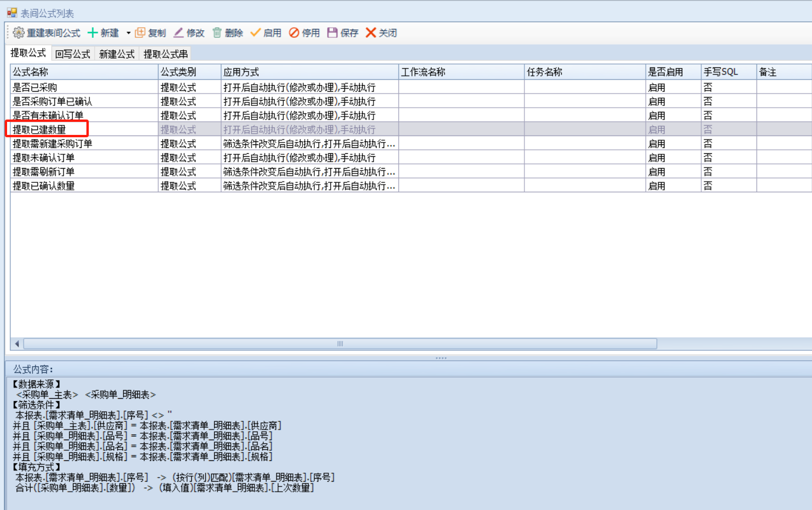
Task: Click the 保存 floppy disk icon
Action: point(333,33)
